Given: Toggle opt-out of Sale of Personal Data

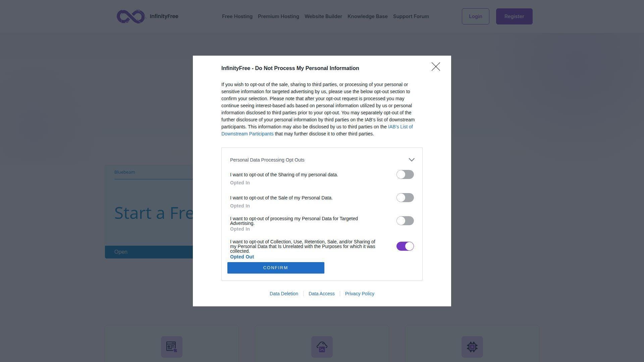Looking at the screenshot, I should pyautogui.click(x=405, y=198).
